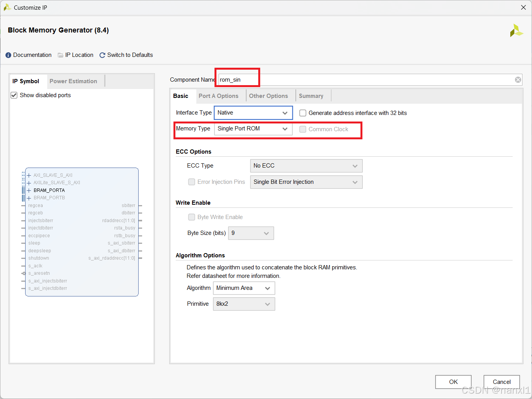Open the ECC Type dropdown
The width and height of the screenshot is (532, 399).
(x=306, y=166)
